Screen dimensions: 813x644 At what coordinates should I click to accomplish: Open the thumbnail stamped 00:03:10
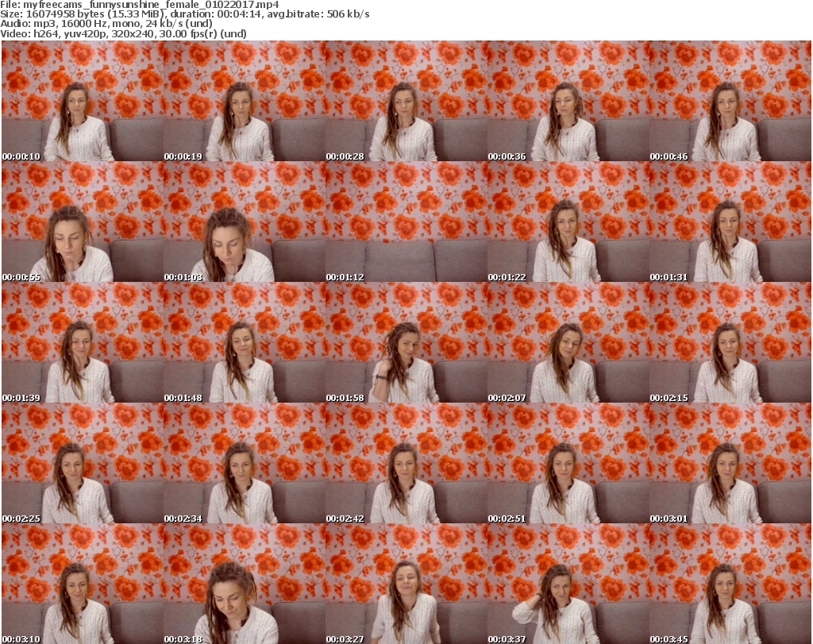pyautogui.click(x=83, y=584)
